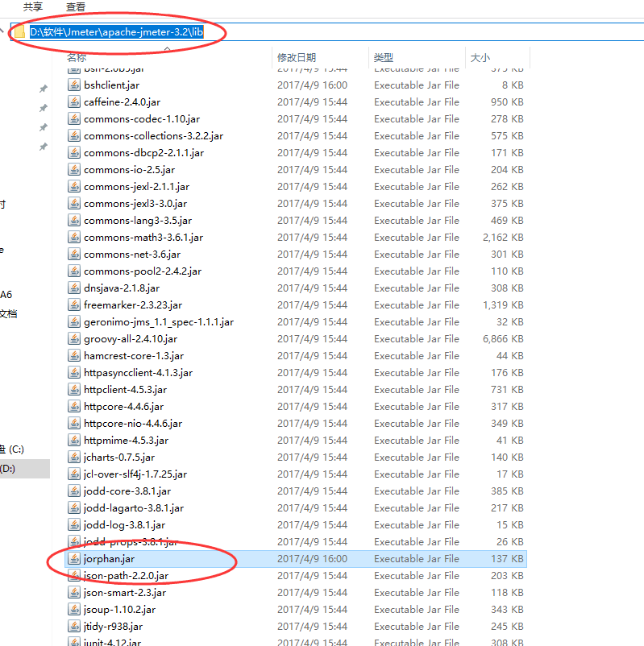The height and width of the screenshot is (646, 644).
Task: Click file name commons-net-3.6.jar
Action: pyautogui.click(x=132, y=255)
